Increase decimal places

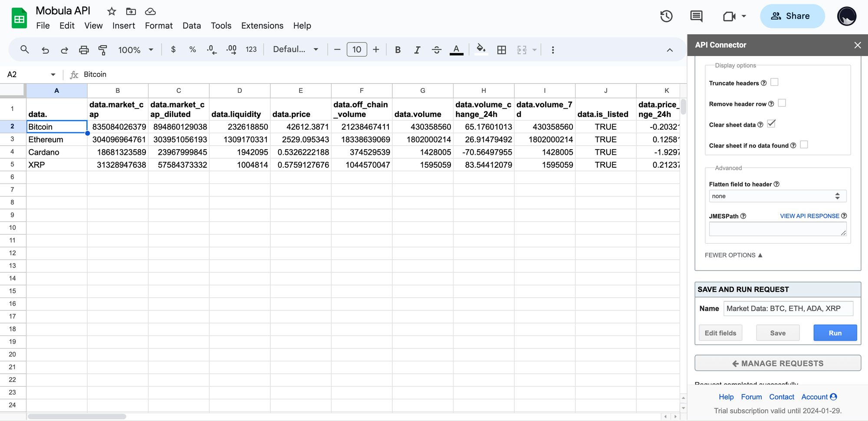[x=231, y=49]
